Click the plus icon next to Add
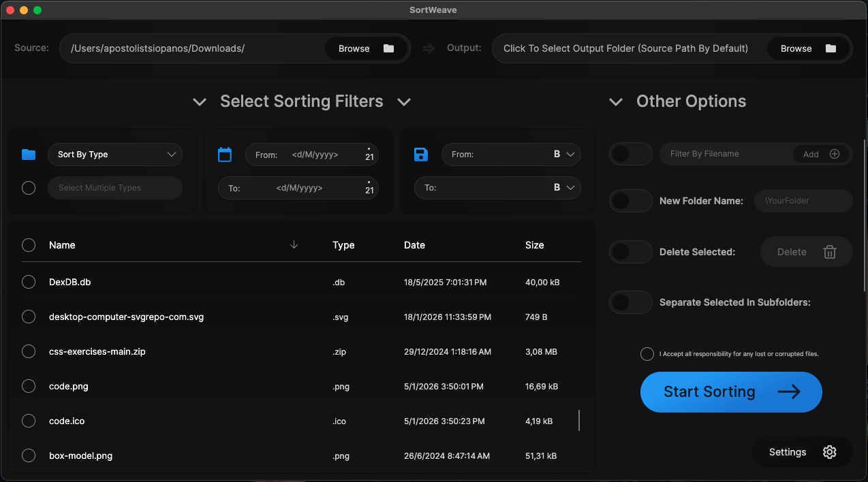 click(x=835, y=154)
